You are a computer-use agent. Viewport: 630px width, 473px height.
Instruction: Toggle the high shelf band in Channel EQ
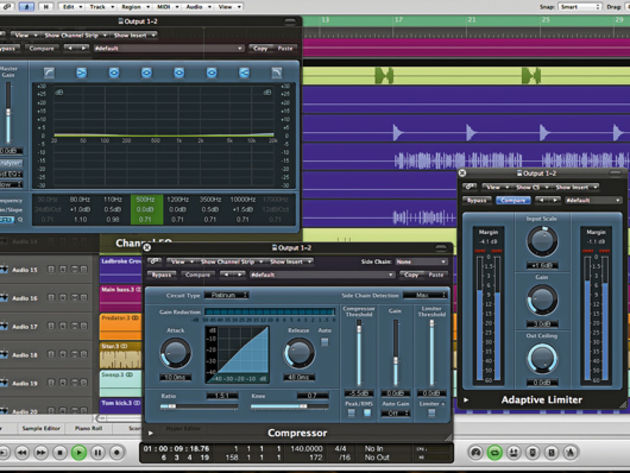(x=244, y=72)
